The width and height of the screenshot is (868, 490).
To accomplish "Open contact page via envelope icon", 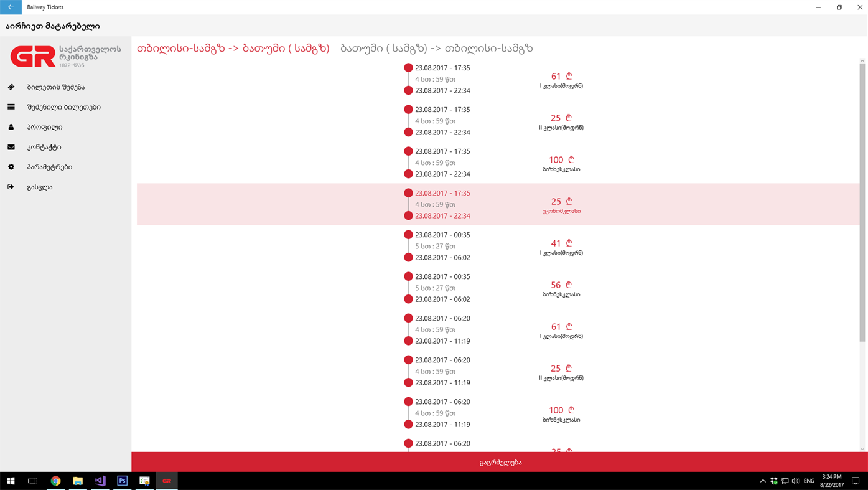I will click(44, 146).
